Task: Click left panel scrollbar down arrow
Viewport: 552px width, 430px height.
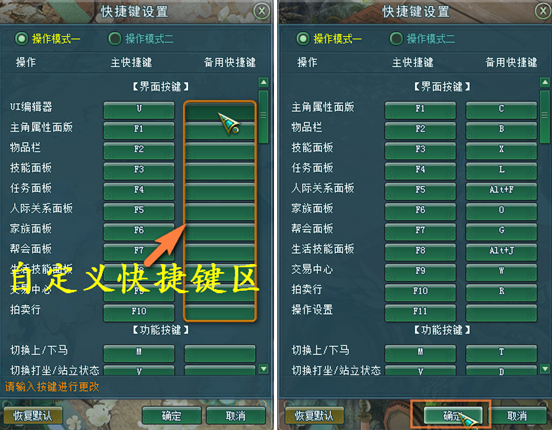Action: [263, 369]
